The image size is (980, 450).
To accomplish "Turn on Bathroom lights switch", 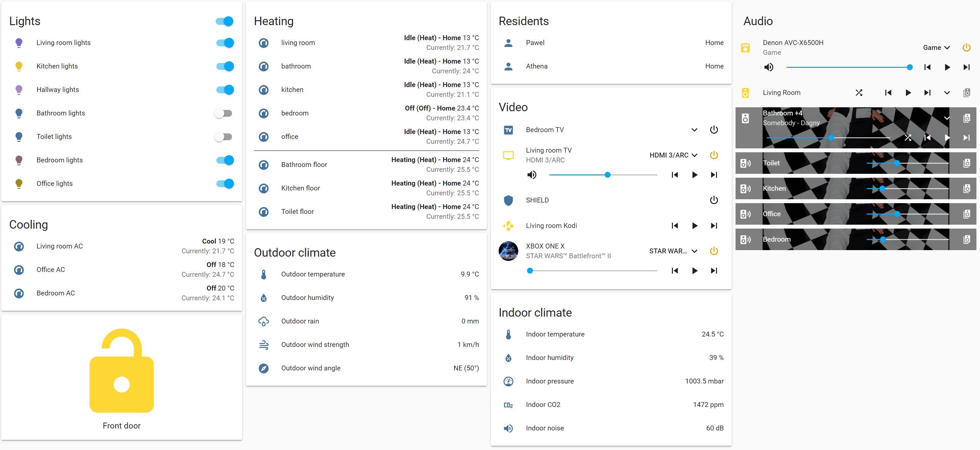I will (x=223, y=113).
